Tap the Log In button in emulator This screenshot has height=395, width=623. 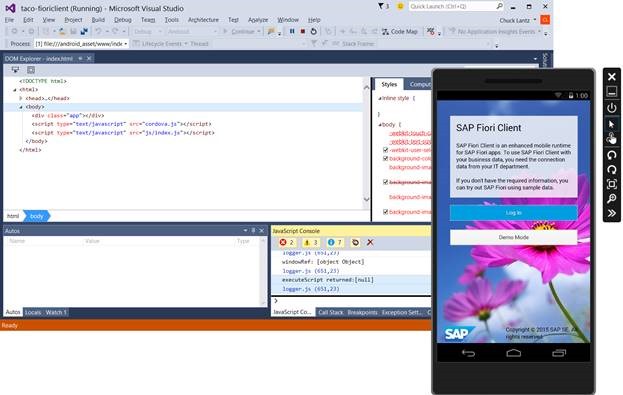[513, 213]
